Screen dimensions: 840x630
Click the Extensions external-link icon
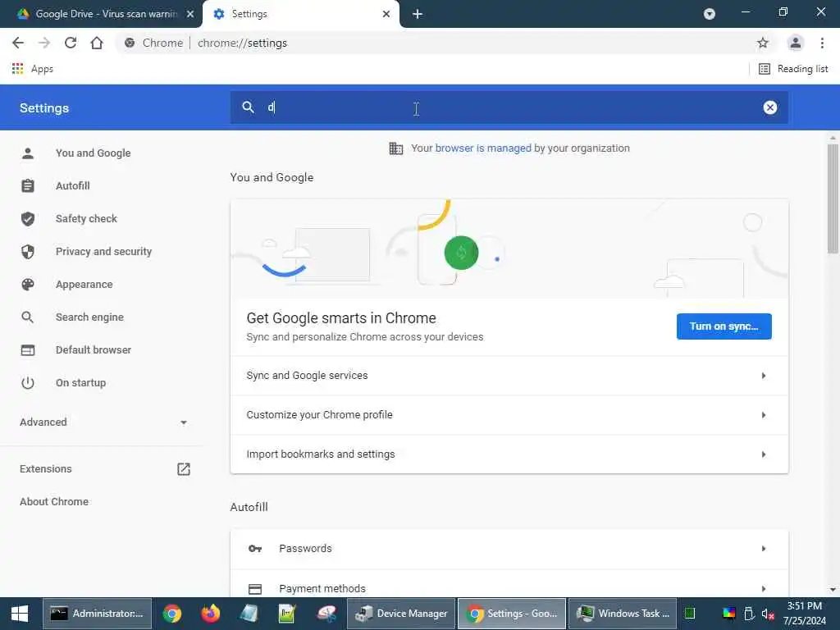tap(184, 468)
